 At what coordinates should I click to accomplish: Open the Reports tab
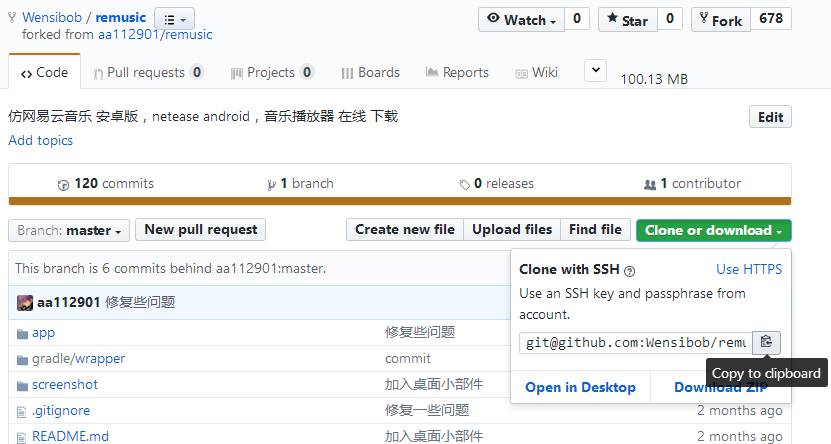[x=457, y=73]
